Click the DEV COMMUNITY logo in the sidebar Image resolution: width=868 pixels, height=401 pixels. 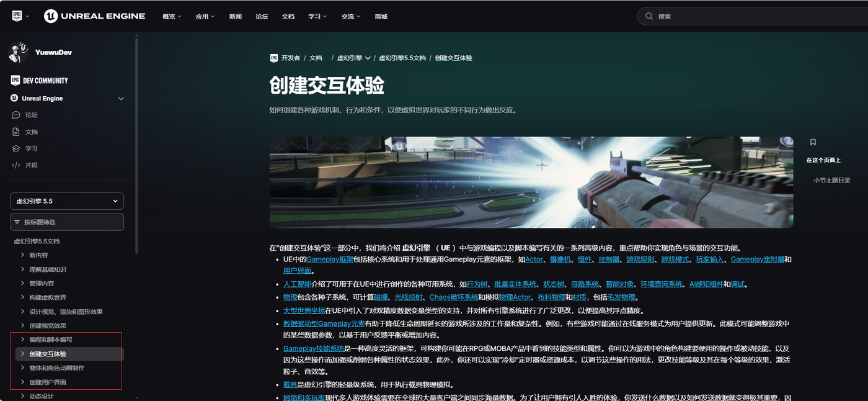click(x=40, y=81)
